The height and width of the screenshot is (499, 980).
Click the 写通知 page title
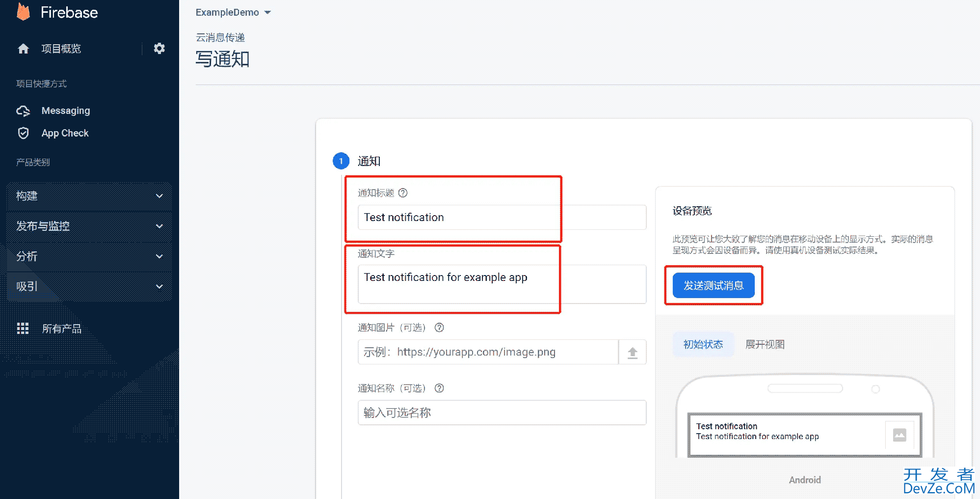click(223, 59)
